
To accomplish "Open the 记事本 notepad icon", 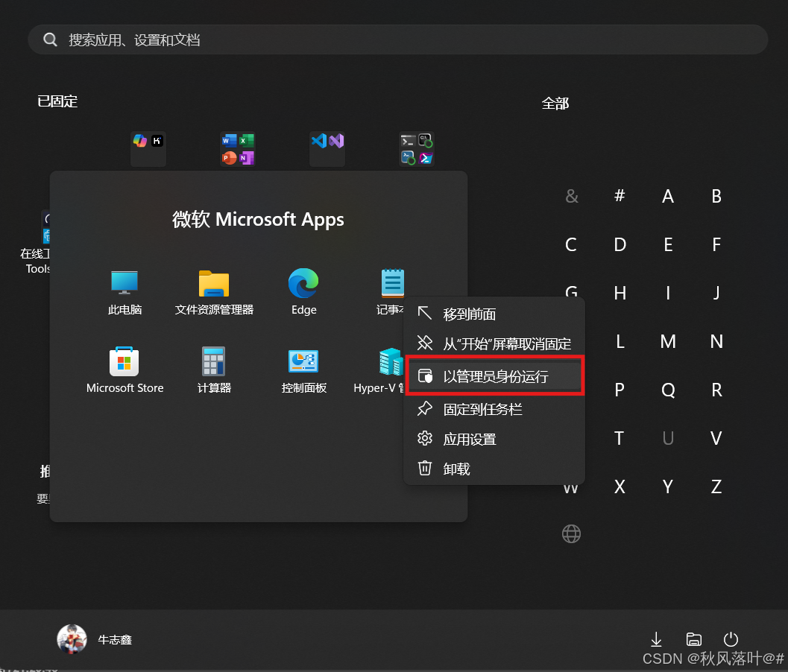I will (392, 283).
